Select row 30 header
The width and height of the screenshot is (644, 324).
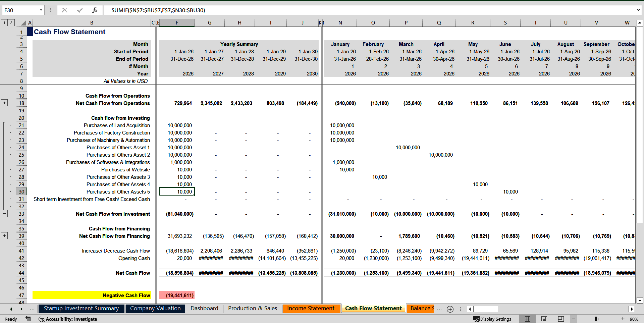21,192
